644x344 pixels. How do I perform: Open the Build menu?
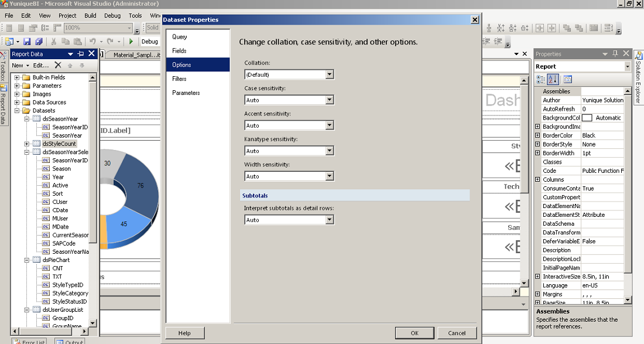click(90, 16)
